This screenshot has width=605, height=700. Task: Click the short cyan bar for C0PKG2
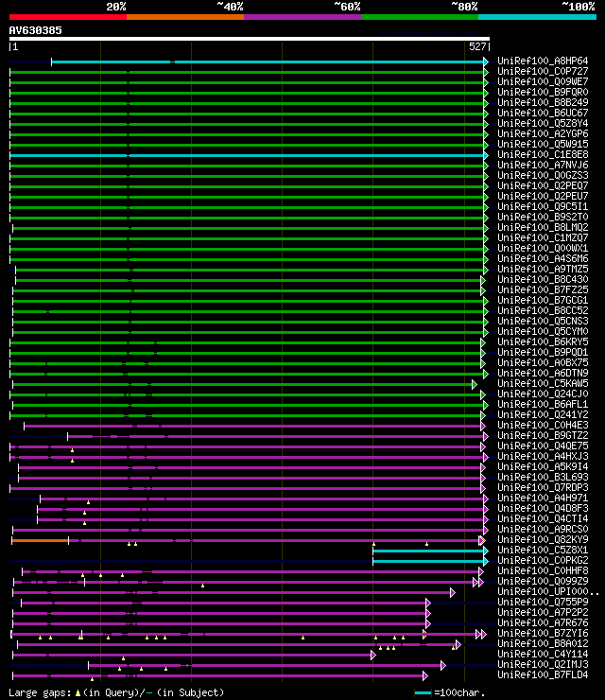429,562
